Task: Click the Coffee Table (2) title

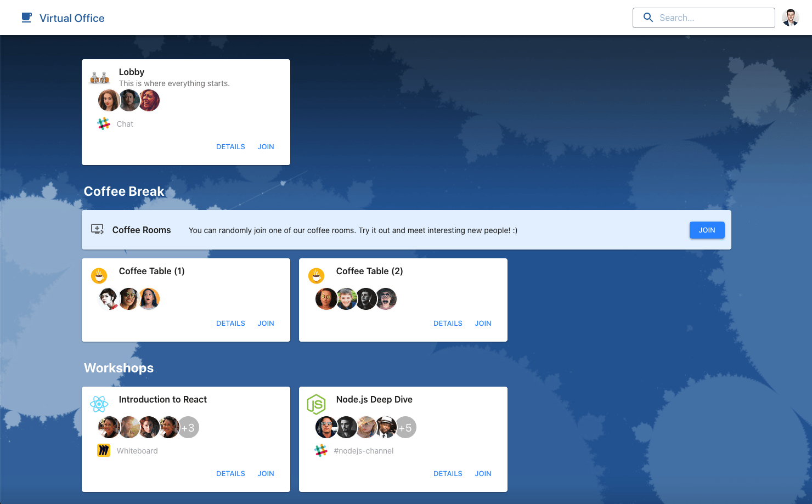Action: point(370,271)
